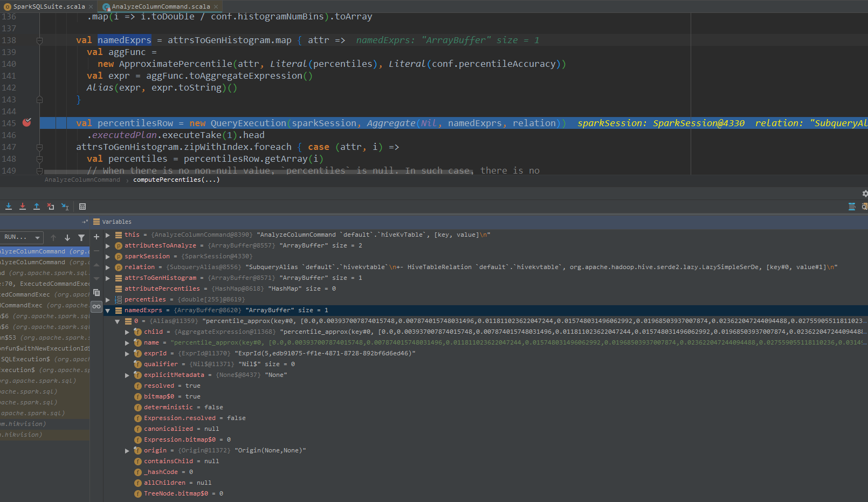Close the AnalyzeColumnCommand.scala tab
Screen dimensions: 868x502
(x=216, y=6)
